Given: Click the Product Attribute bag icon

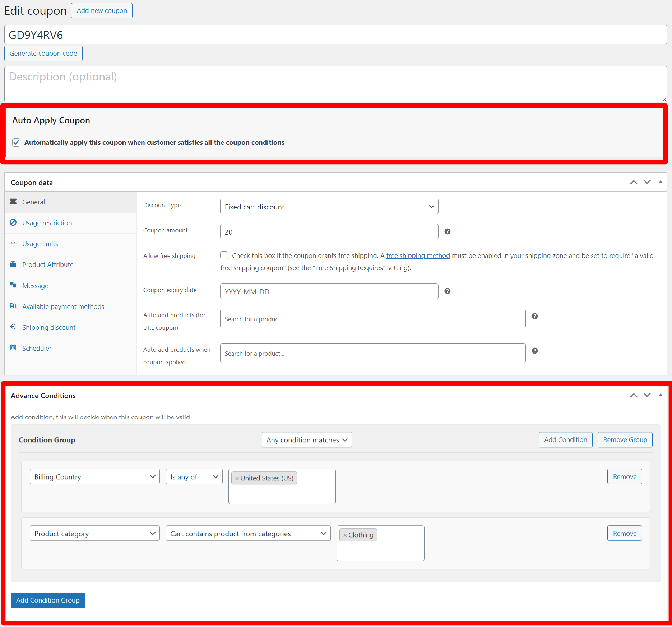Looking at the screenshot, I should (x=13, y=264).
